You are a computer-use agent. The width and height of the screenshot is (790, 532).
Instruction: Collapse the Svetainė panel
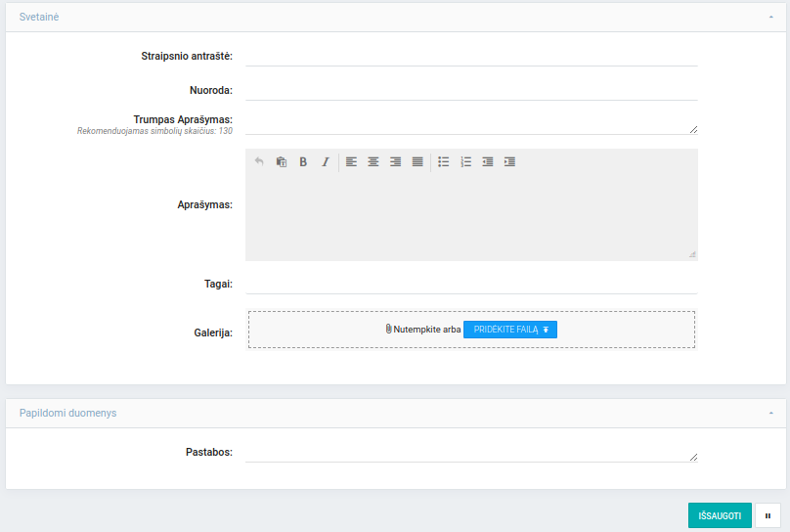pyautogui.click(x=770, y=18)
